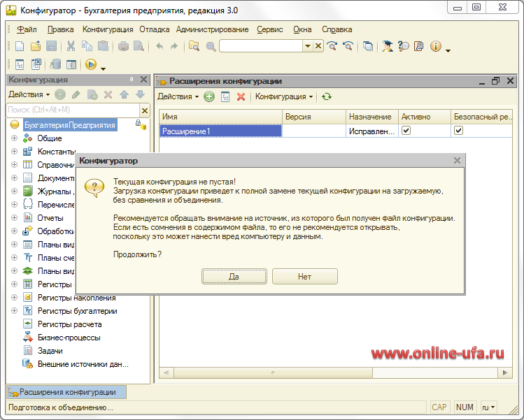Open the Администрирование menu

213,29
